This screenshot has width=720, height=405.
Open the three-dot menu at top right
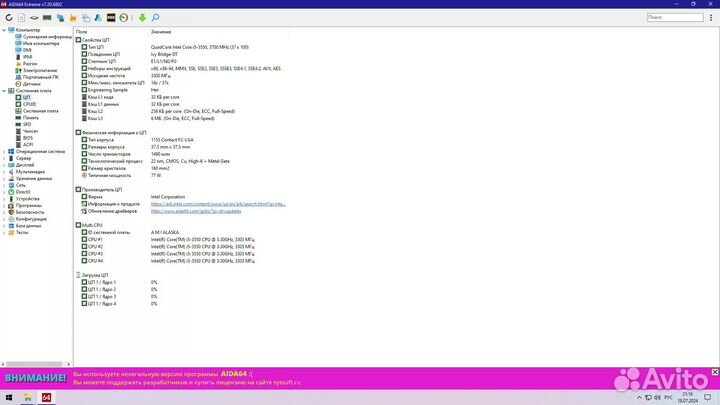click(711, 17)
